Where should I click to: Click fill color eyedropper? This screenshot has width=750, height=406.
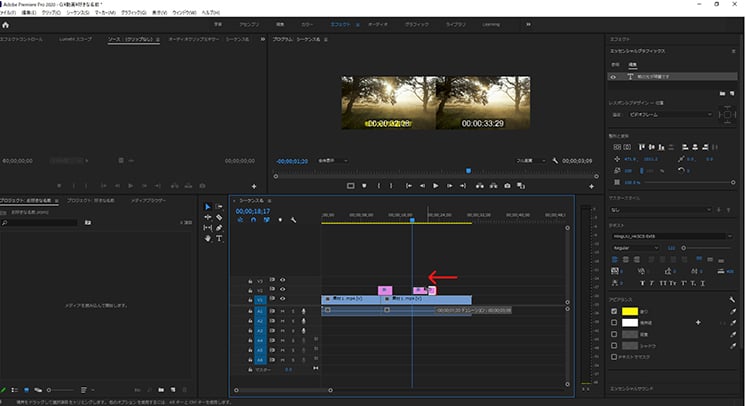[x=732, y=311]
